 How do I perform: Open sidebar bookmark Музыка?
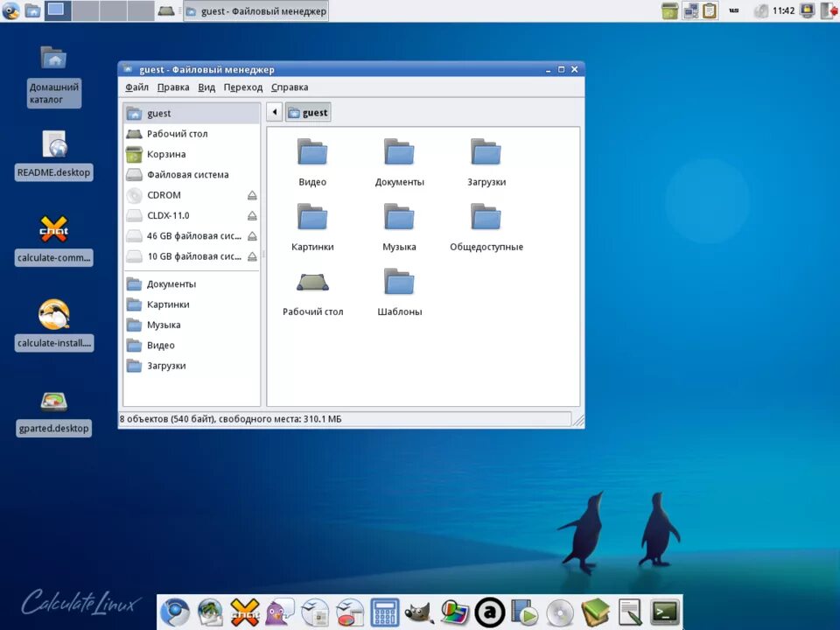coord(192,325)
